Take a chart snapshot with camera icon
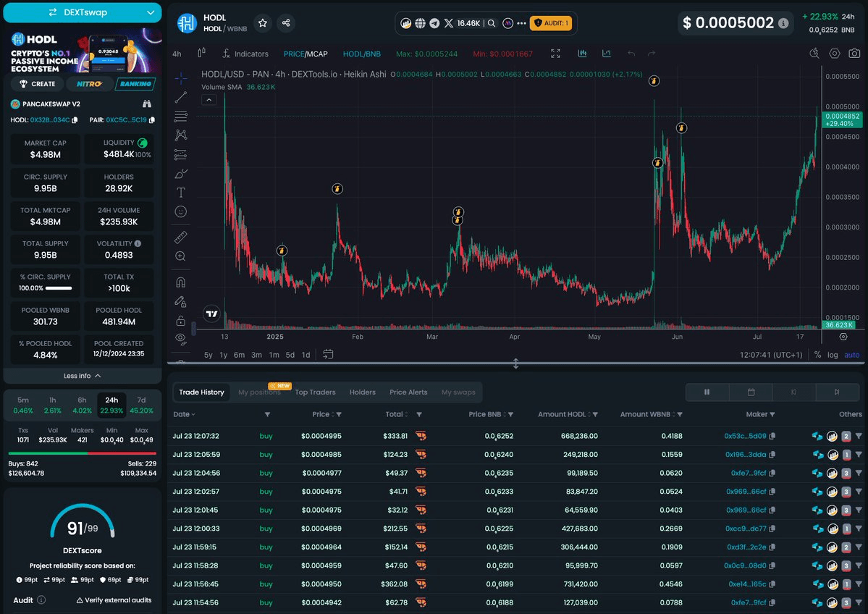 pos(855,54)
